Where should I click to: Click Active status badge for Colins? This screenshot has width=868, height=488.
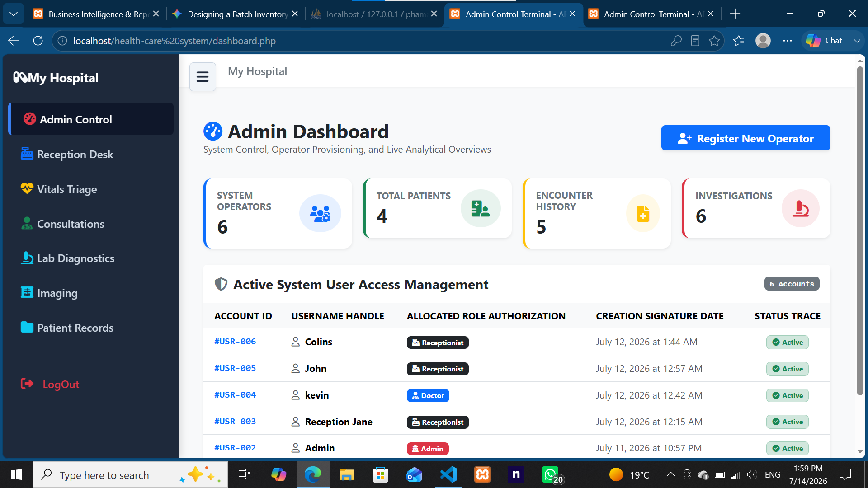click(787, 342)
